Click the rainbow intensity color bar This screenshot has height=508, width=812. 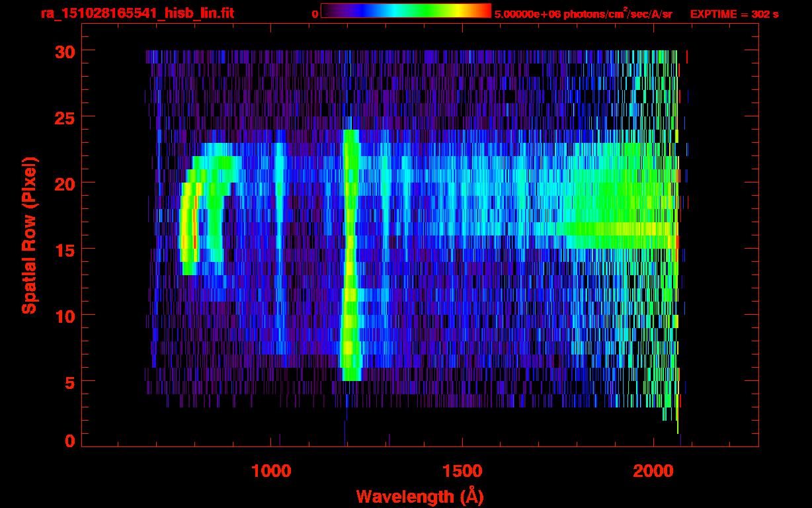406,11
